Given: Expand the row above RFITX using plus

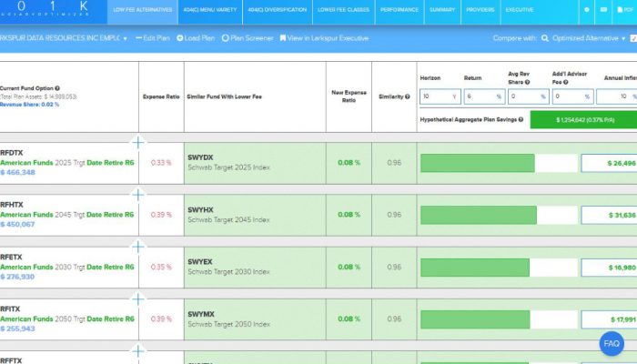Looking at the screenshot, I should point(138,298).
